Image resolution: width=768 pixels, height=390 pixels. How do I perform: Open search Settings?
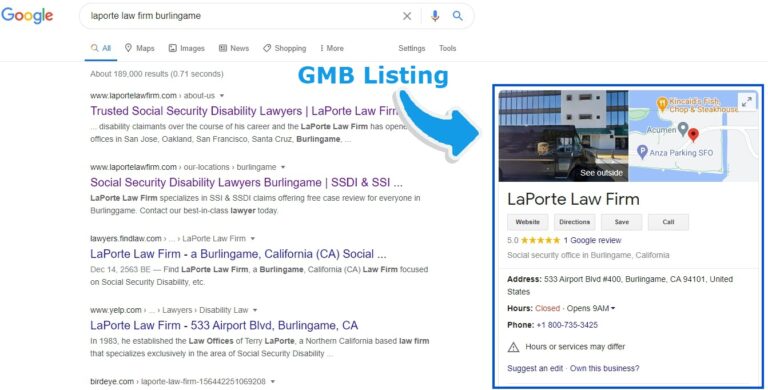tap(411, 48)
